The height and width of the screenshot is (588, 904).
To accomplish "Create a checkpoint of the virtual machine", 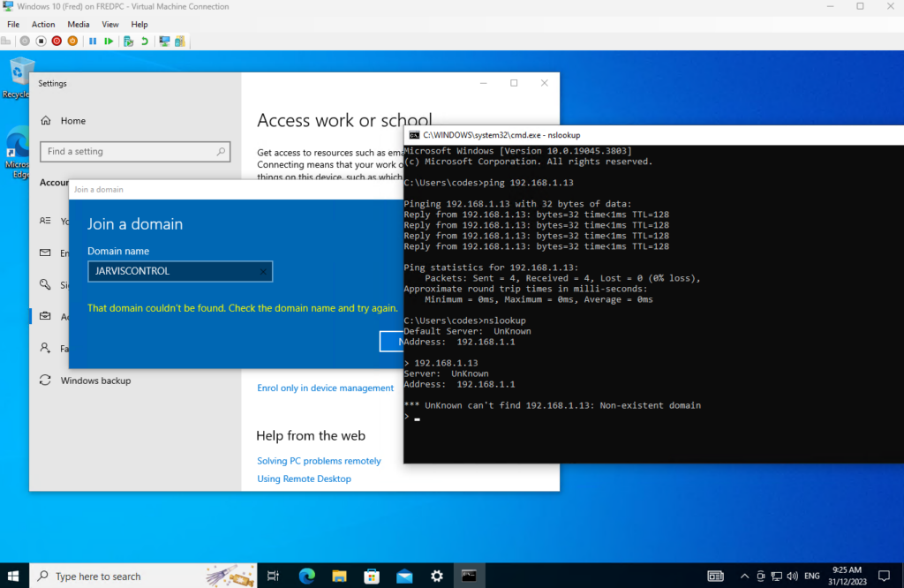I will coord(129,41).
